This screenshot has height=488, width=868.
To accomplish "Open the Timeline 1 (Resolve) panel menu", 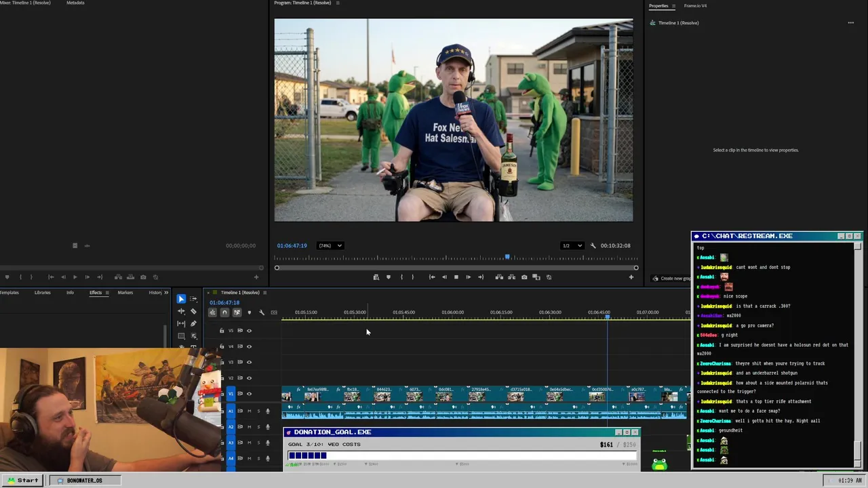I will click(264, 293).
